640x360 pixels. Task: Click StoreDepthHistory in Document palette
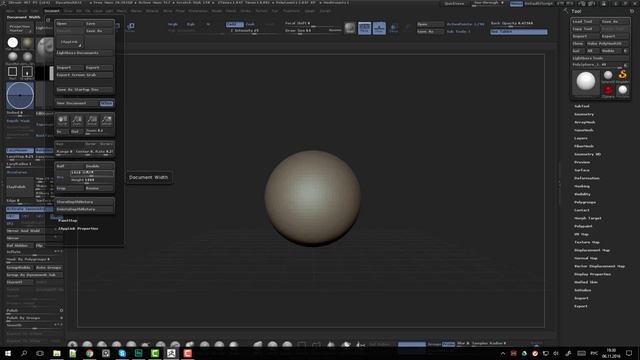tap(84, 202)
